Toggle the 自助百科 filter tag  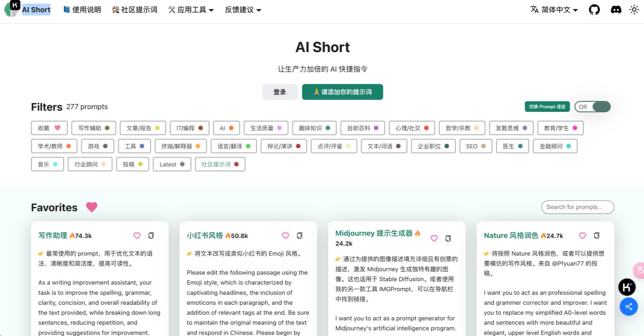tap(363, 128)
